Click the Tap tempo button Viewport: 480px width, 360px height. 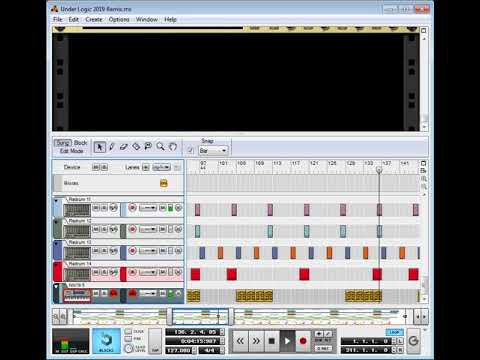point(155,341)
